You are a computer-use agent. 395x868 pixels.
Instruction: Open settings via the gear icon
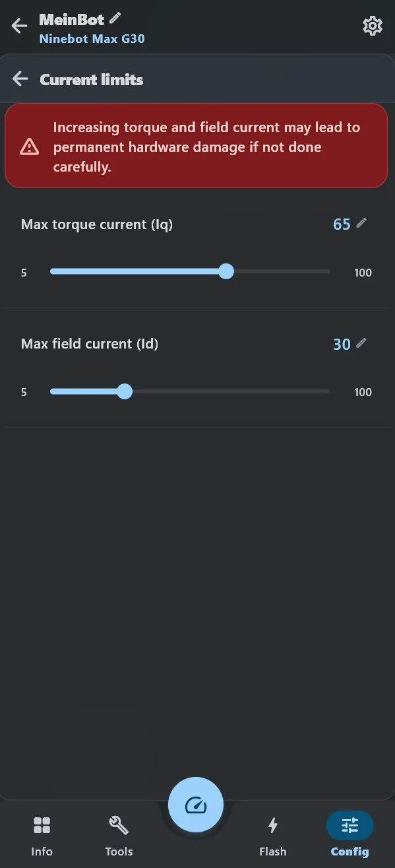(x=373, y=26)
